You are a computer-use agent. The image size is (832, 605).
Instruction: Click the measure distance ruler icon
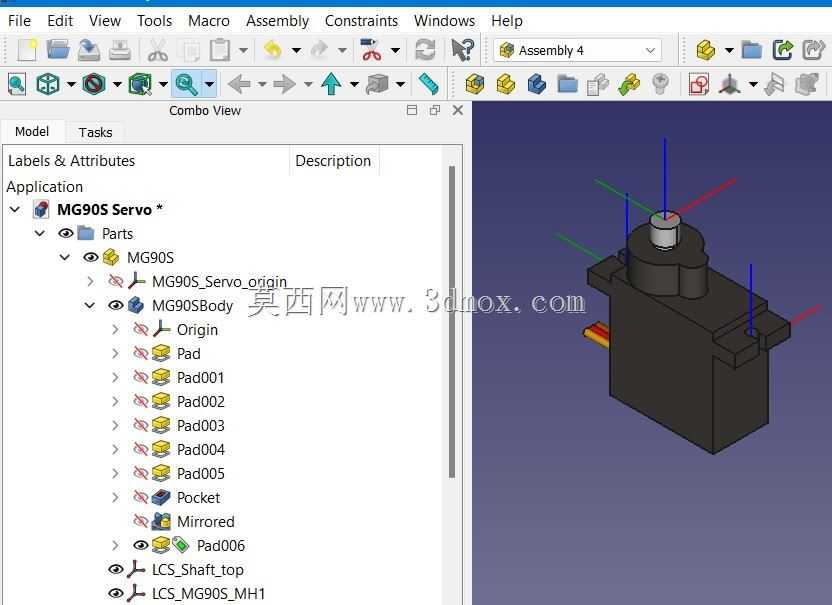tap(428, 84)
